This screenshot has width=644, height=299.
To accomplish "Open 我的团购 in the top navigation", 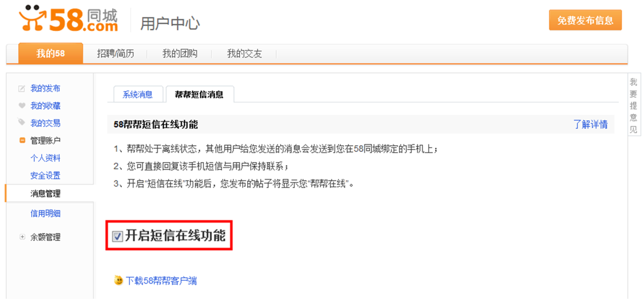I will pos(180,53).
